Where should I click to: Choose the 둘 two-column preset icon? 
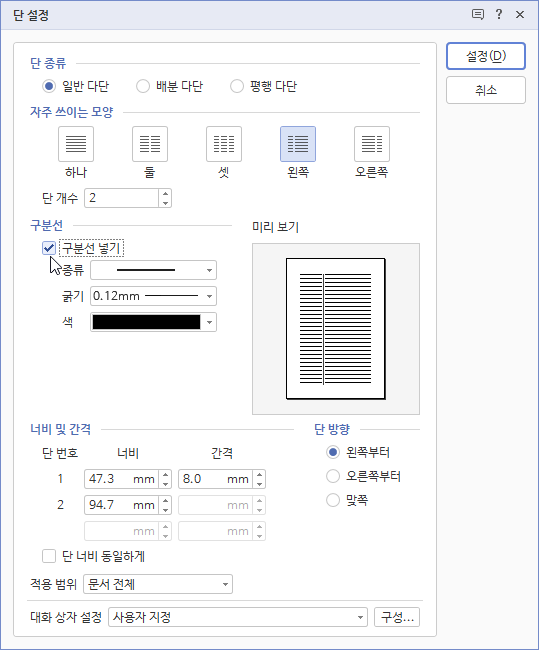click(x=150, y=144)
